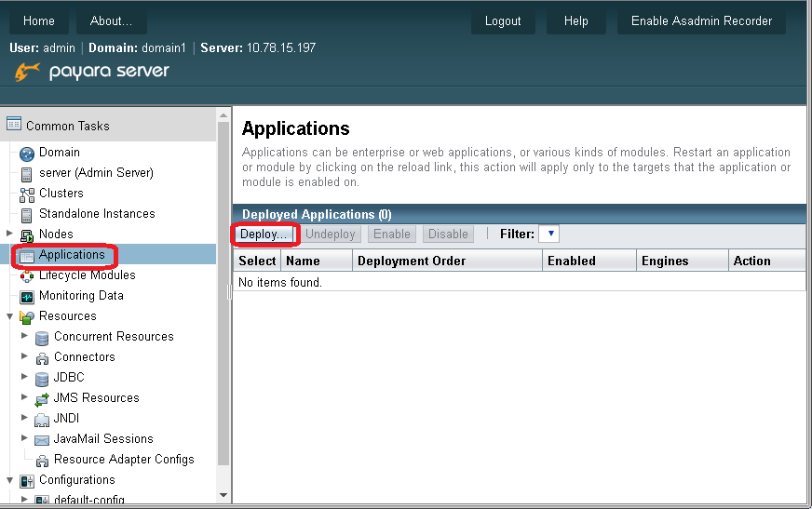Expand the JNDI node
The height and width of the screenshot is (509, 812).
[24, 418]
